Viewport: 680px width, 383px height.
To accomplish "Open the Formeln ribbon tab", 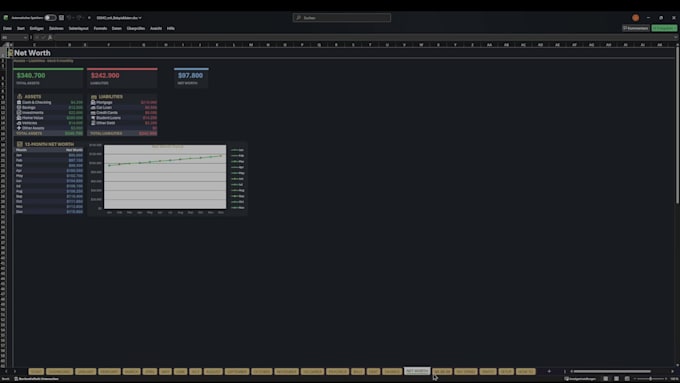I will coord(100,28).
